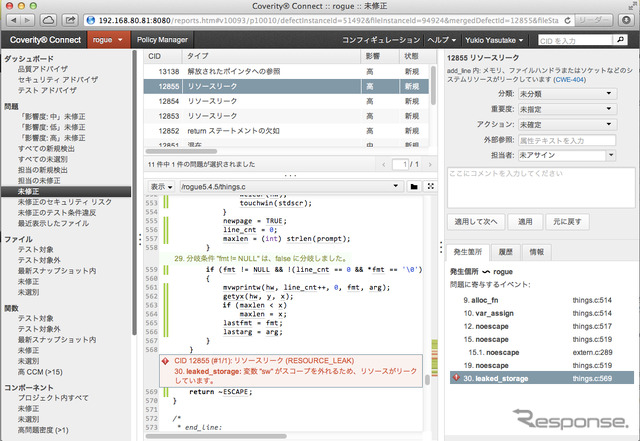Select 高問題密度 (>1) in the sidebar
This screenshot has width=640, height=441.
[43, 430]
